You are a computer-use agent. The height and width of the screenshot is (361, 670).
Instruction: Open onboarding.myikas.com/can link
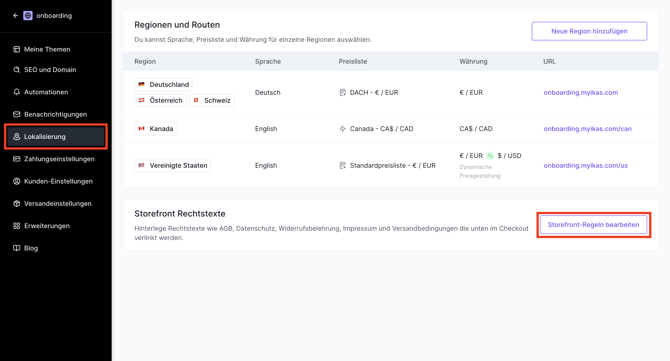588,129
